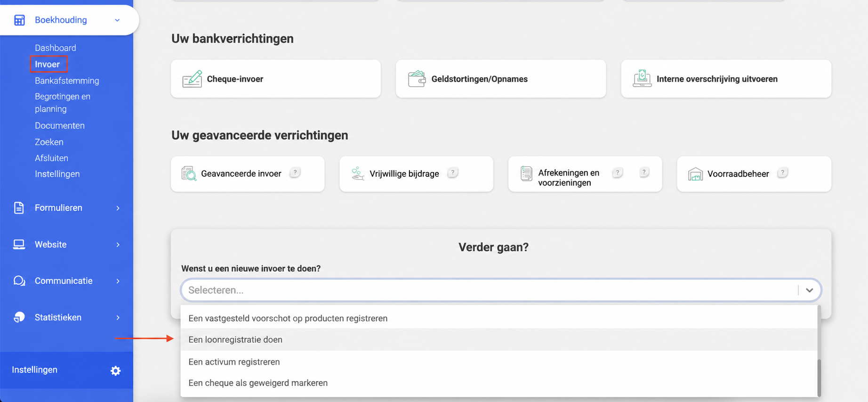Choose Een loonregistratie doen

499,340
